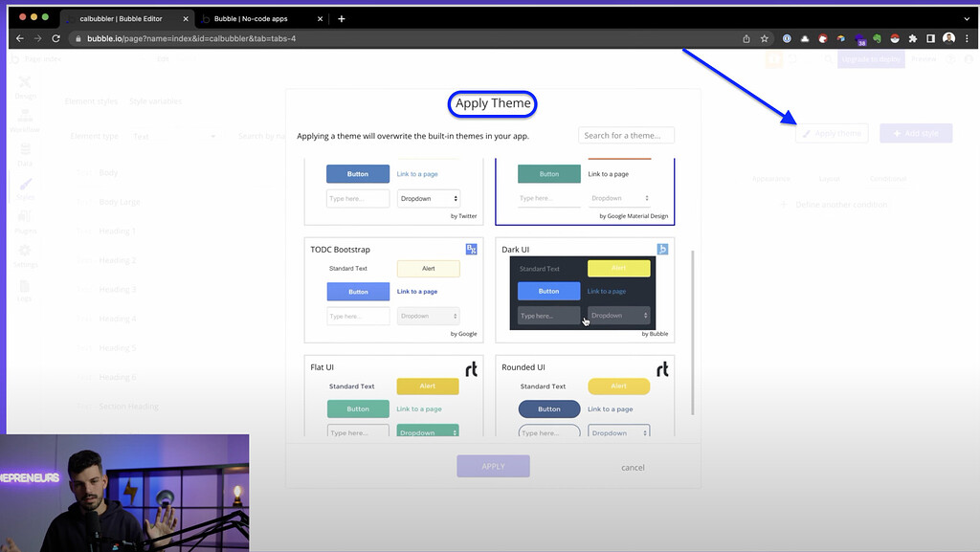Select the Design icon in Bubble's sidebar

[x=26, y=83]
